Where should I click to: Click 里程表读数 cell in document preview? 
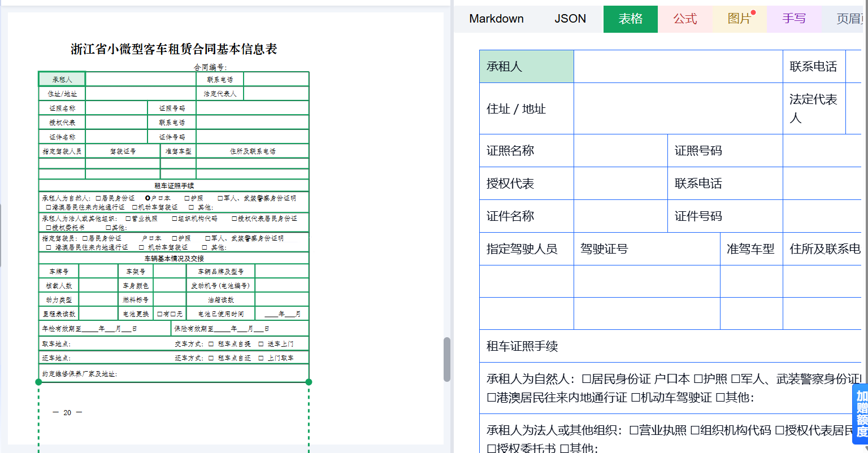[59, 313]
